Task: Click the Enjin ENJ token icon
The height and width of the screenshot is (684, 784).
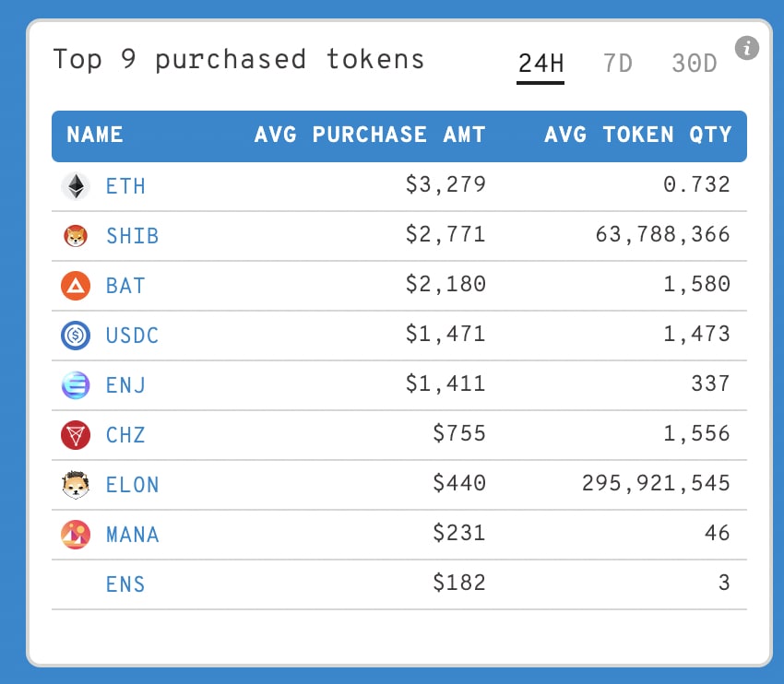Action: [76, 384]
